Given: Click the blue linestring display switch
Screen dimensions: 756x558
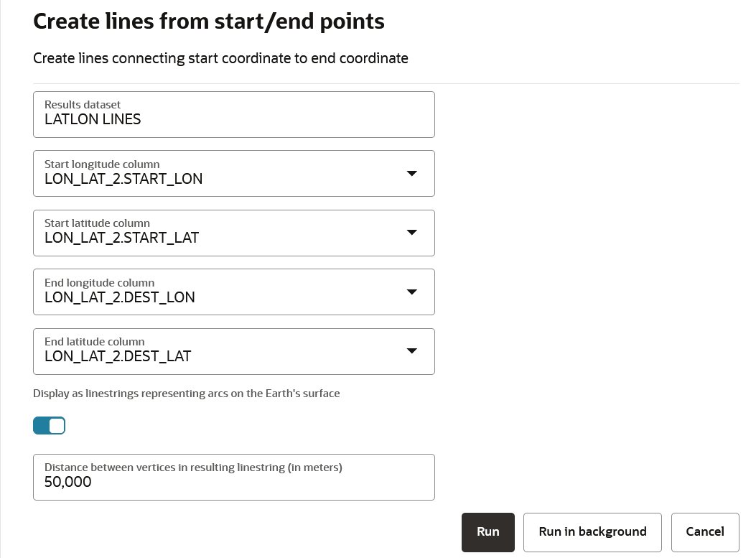Looking at the screenshot, I should 49,425.
